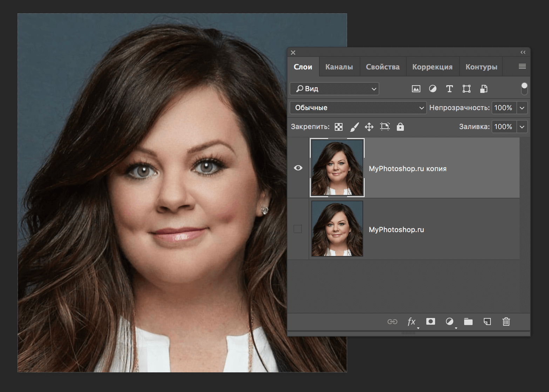Show the MyPhotoshop.ru bottom layer
The image size is (549, 392).
298,229
